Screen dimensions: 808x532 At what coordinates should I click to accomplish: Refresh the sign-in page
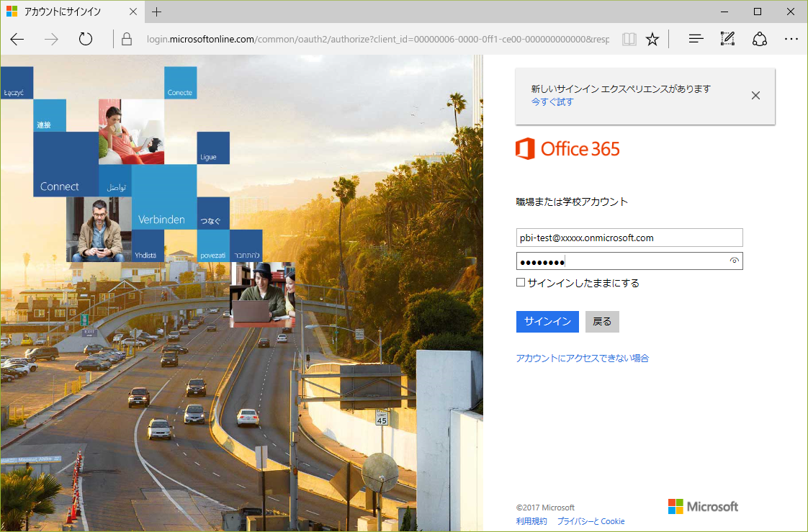point(86,39)
